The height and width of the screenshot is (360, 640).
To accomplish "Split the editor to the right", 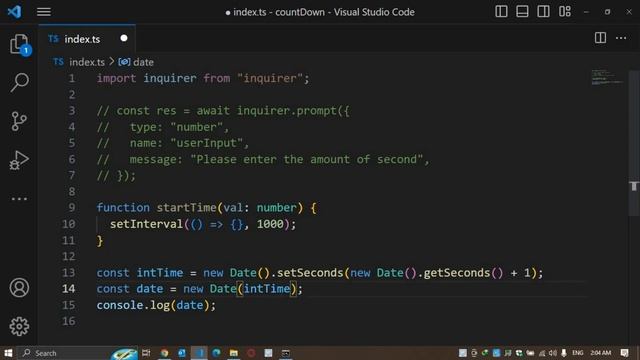I will tap(600, 38).
